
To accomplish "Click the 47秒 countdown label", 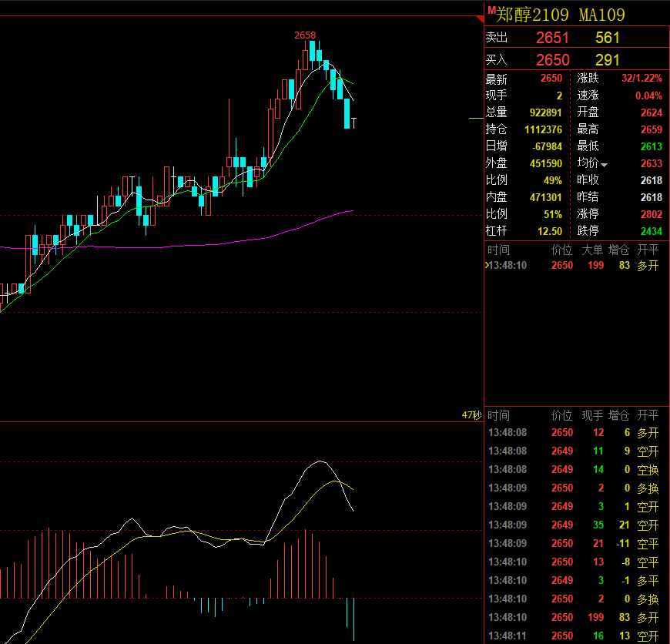I will click(x=472, y=415).
